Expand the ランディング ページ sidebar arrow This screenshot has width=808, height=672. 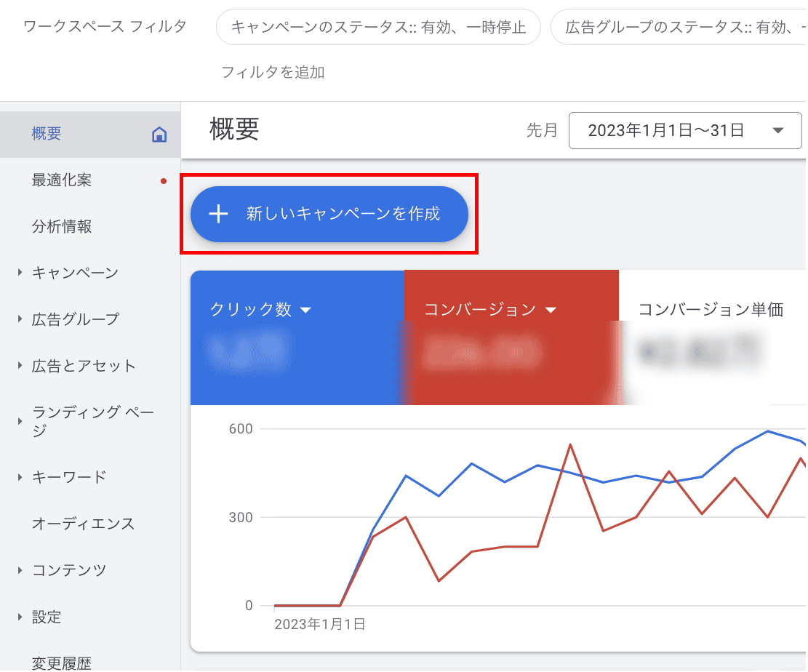(x=20, y=421)
